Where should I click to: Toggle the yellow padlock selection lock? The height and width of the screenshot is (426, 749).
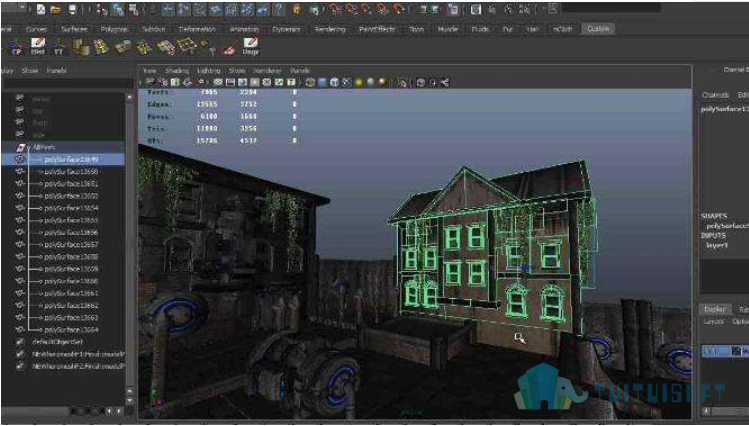[297, 9]
